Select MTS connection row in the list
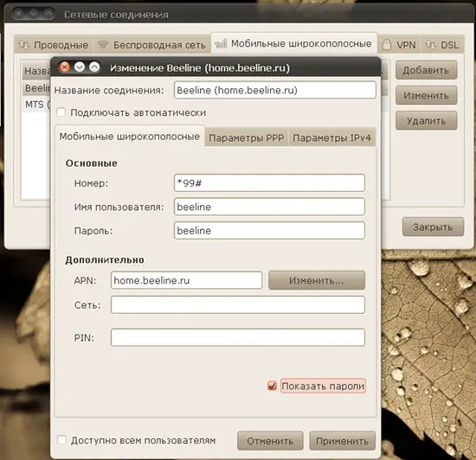 tap(36, 105)
